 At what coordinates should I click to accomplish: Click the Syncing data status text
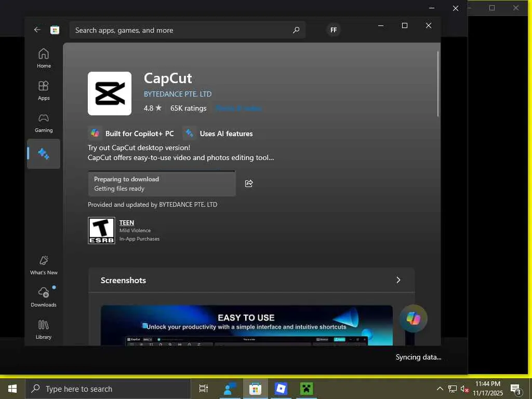click(x=418, y=357)
